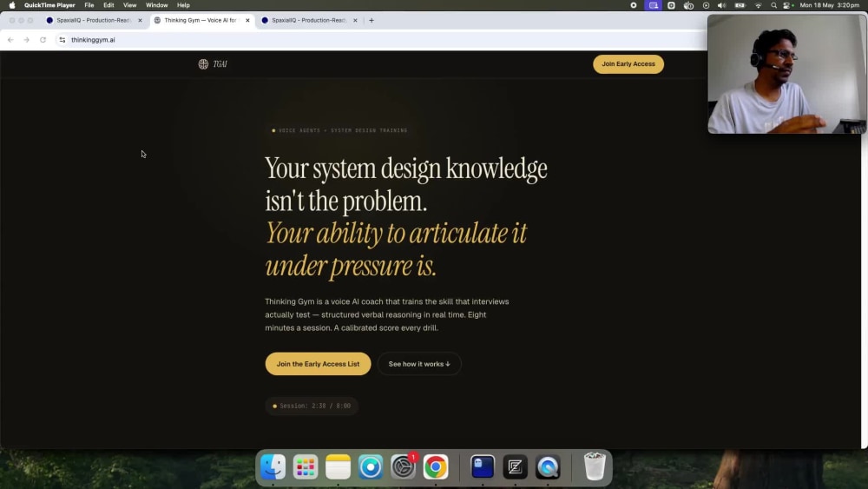
Task: Open System Settings with notification badge
Action: (403, 466)
